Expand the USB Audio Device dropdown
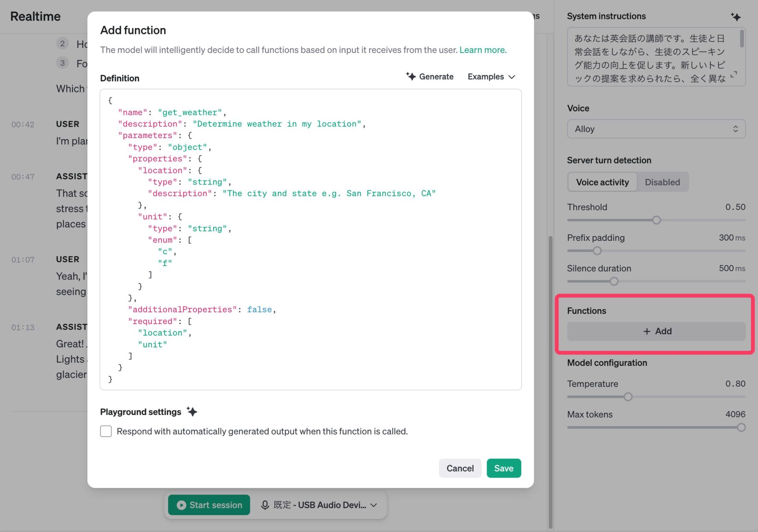 point(373,505)
